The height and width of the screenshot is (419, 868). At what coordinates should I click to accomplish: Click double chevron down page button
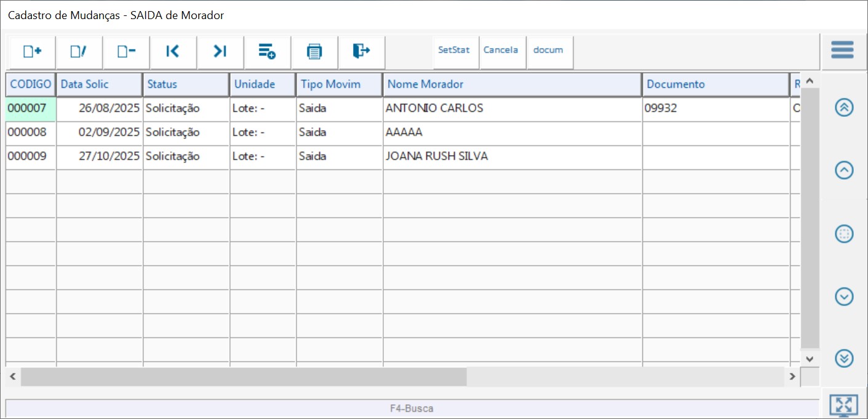[x=844, y=358]
